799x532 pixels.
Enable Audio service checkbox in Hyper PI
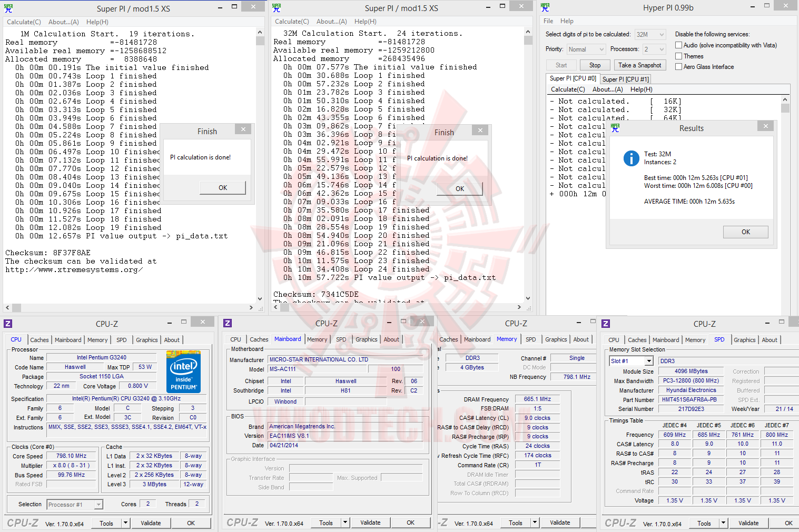679,45
